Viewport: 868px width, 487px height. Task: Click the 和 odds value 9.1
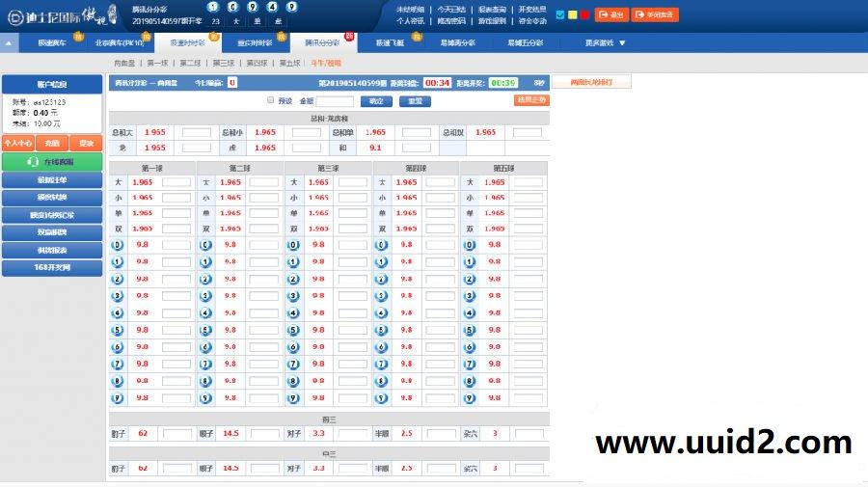pos(375,148)
